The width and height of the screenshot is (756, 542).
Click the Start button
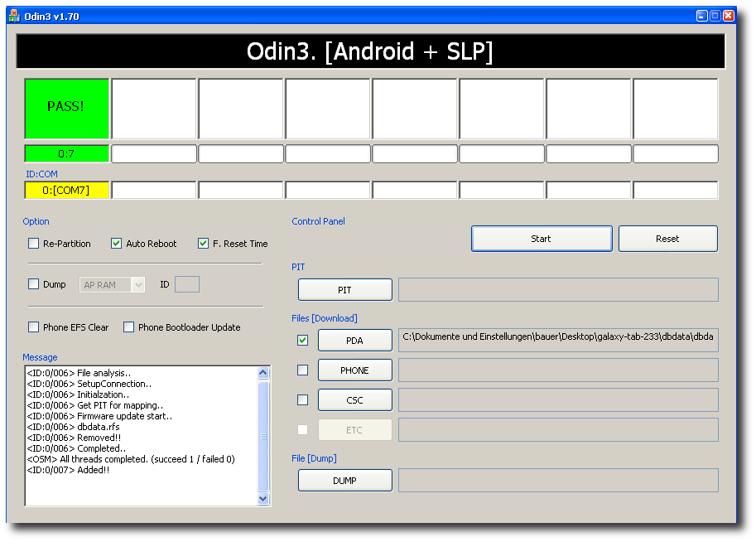(542, 239)
